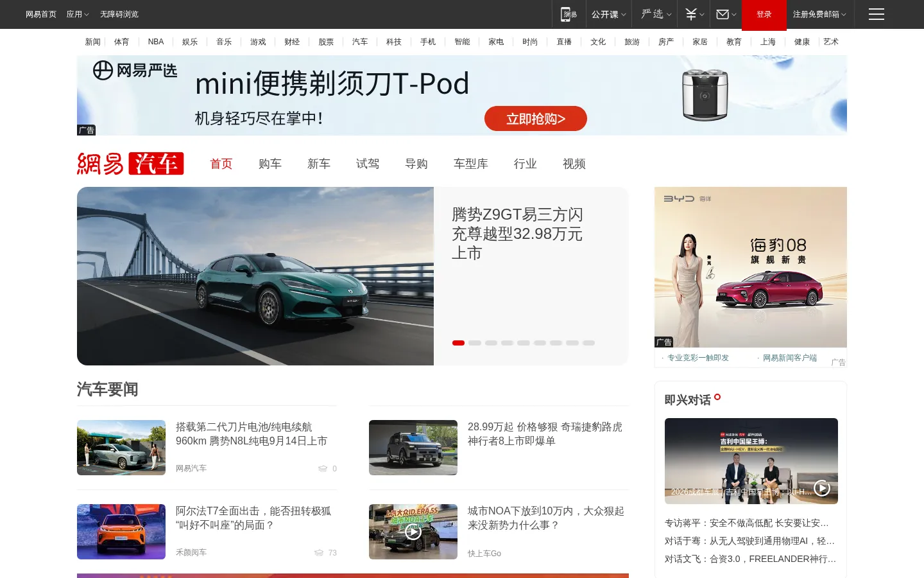924x578 pixels.
Task: Open the 新闻 channel link
Action: (93, 42)
